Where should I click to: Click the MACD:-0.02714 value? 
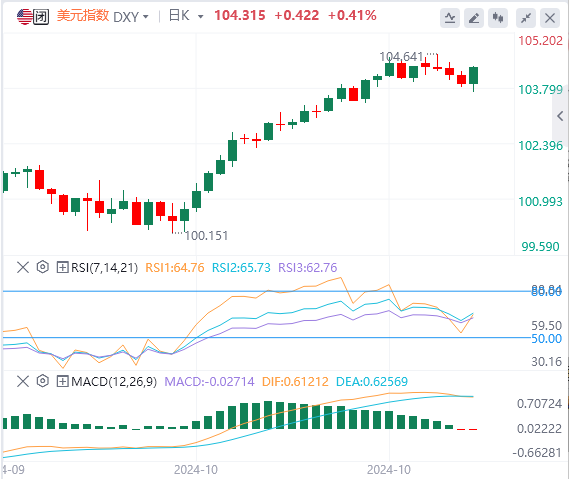click(x=209, y=381)
